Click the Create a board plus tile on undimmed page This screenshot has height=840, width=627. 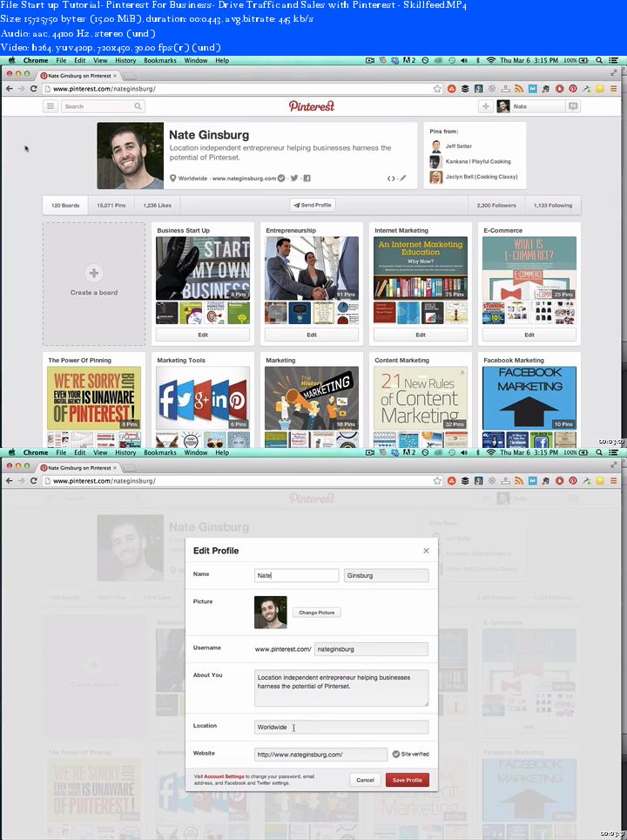94,284
